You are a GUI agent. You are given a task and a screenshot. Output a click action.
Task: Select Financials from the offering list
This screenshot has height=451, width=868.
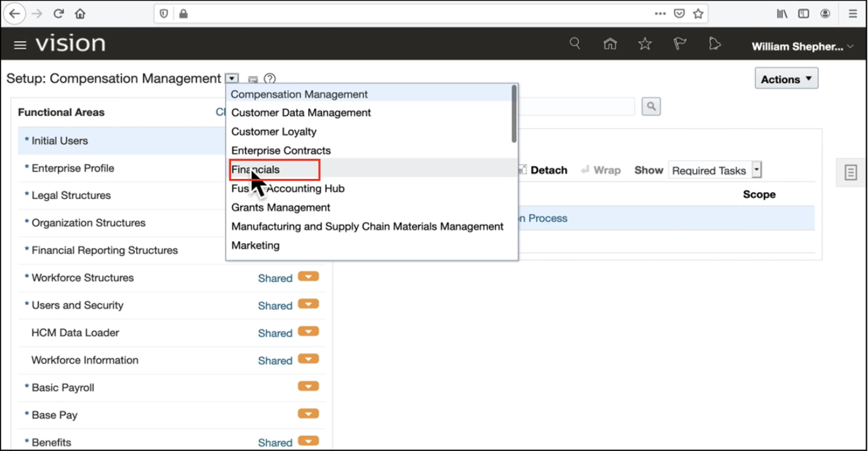click(x=256, y=169)
